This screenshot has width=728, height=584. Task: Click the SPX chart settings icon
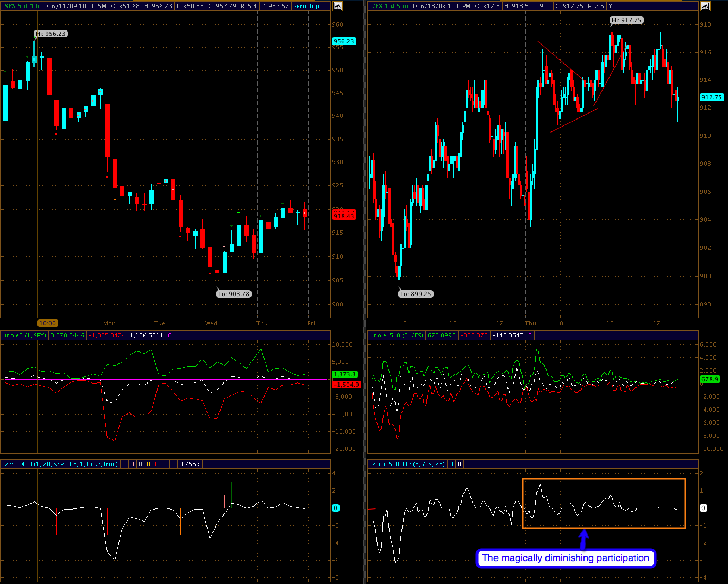337,7
